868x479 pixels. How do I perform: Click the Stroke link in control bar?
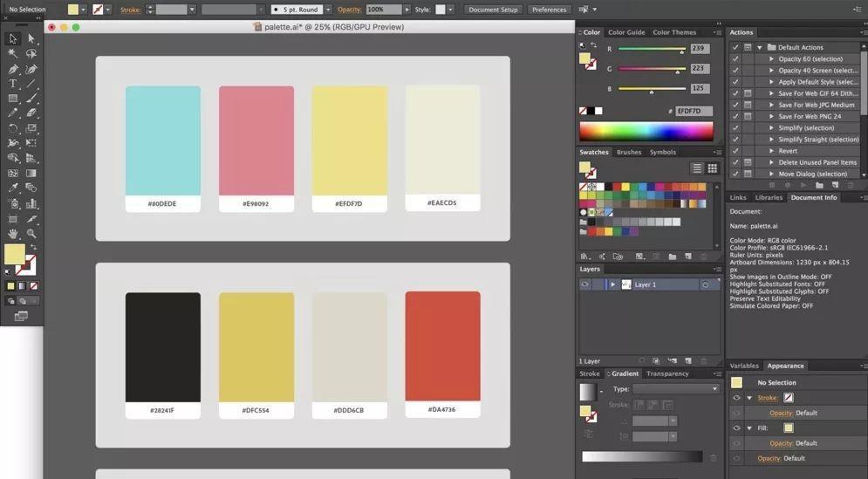click(130, 10)
